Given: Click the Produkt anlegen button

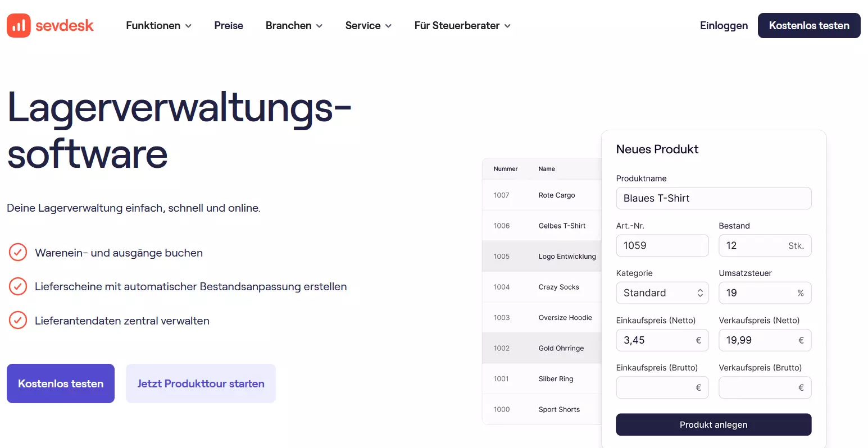Looking at the screenshot, I should tap(714, 424).
